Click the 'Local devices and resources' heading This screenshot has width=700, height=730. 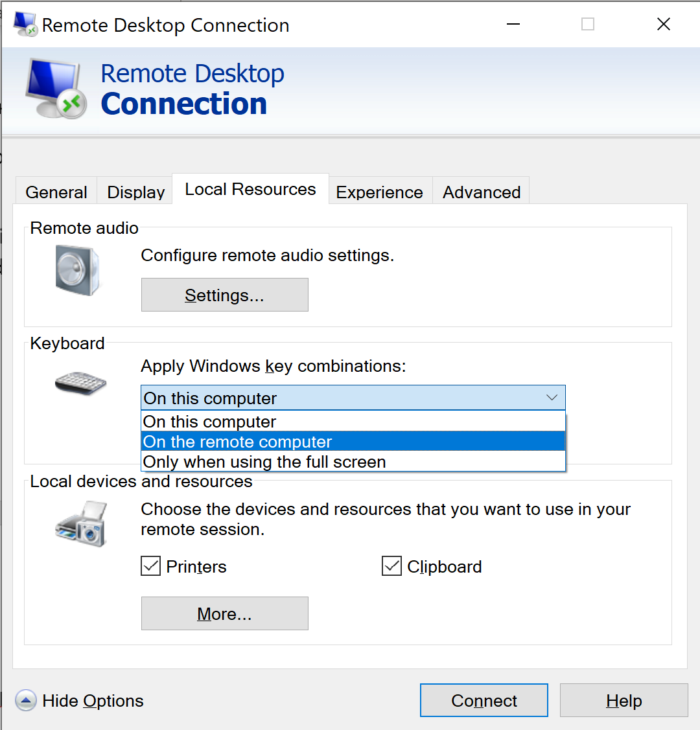point(141,481)
